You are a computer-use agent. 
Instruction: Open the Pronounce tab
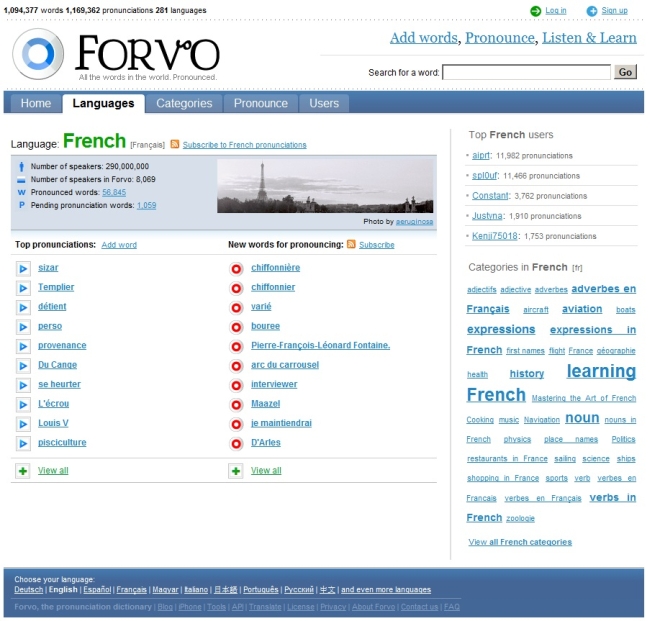click(261, 103)
